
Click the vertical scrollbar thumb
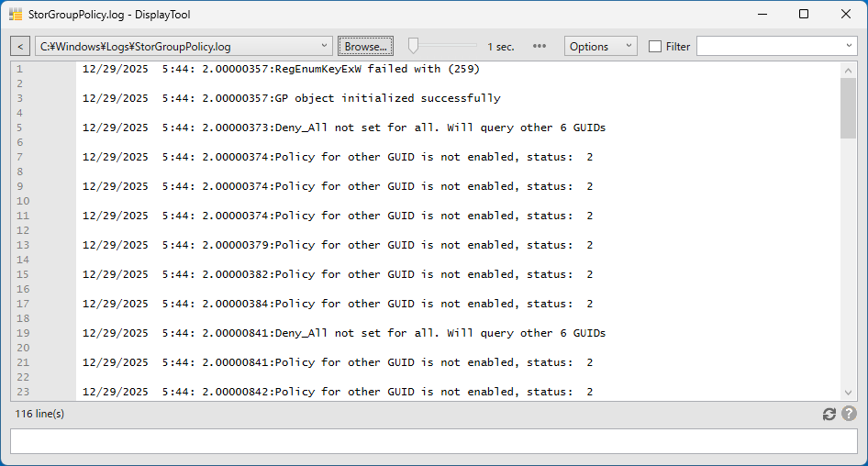[x=848, y=107]
